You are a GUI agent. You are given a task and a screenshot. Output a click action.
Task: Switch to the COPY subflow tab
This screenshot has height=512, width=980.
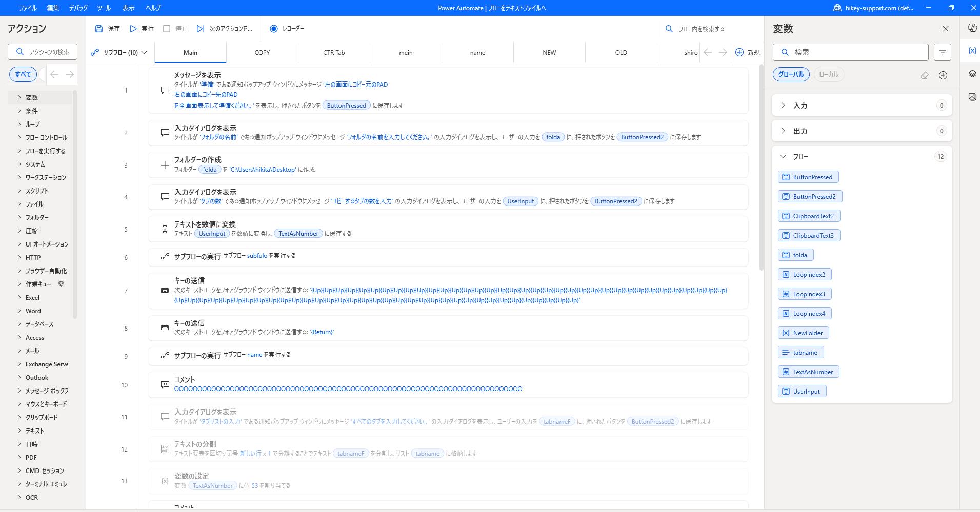click(x=262, y=52)
